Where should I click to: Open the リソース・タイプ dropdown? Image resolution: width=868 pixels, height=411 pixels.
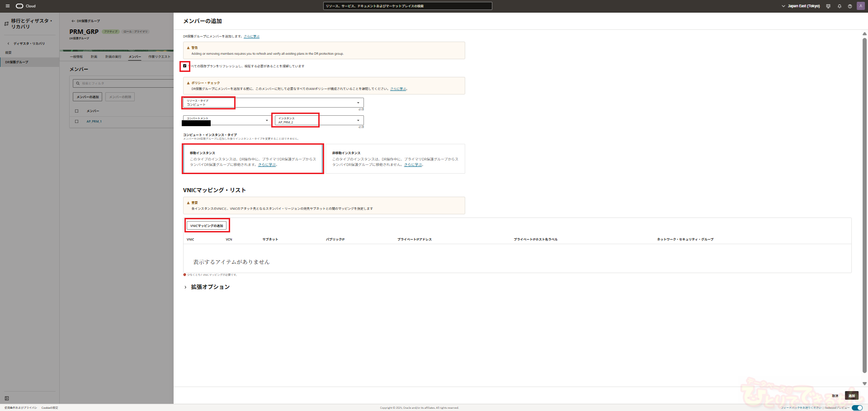(273, 103)
